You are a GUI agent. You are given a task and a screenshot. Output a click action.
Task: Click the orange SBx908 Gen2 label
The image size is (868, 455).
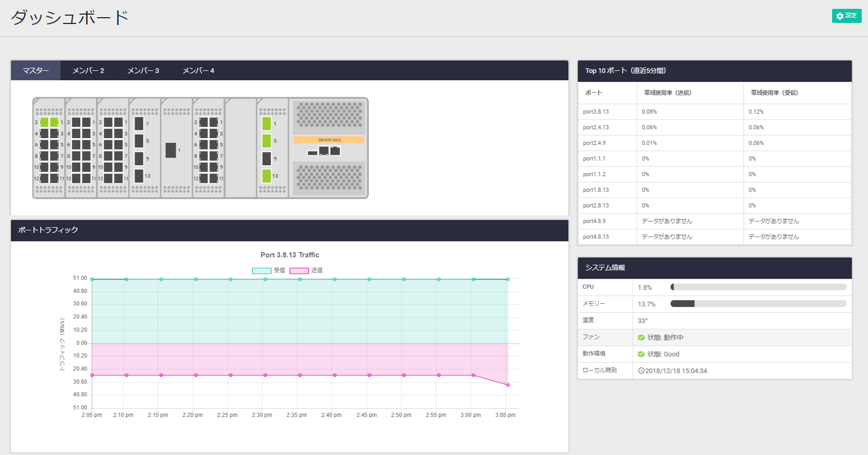click(x=329, y=140)
